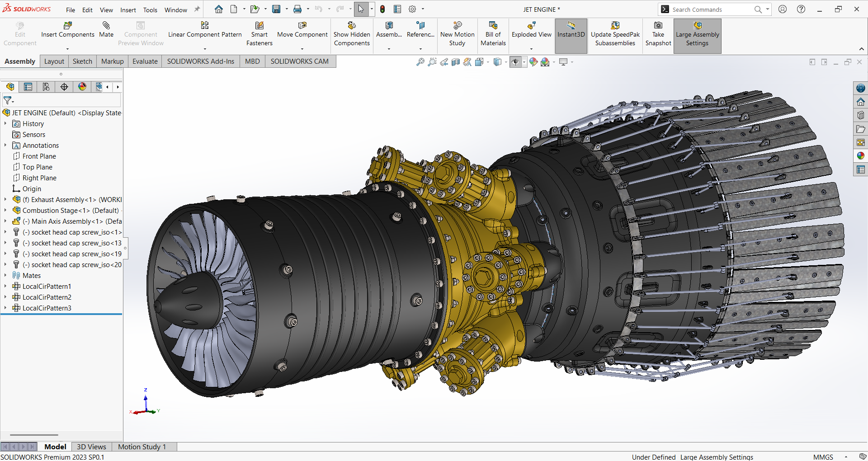Open the Section View tool
Viewport: 868px width, 461px height.
[x=456, y=62]
